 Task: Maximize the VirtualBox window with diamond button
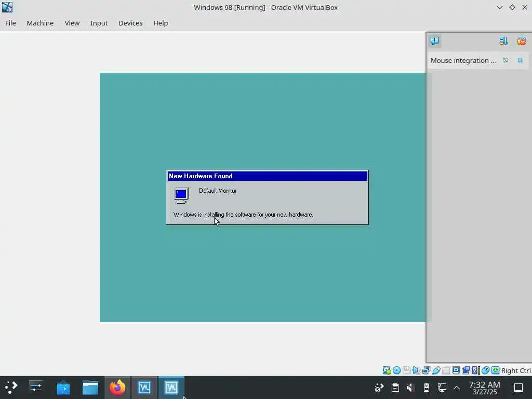click(x=512, y=7)
